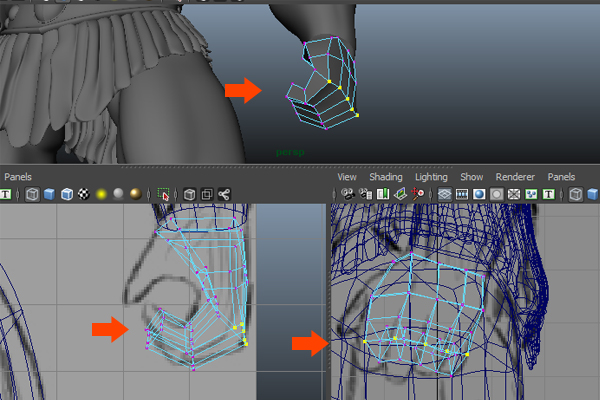Toggle Field Chart icon
Image resolution: width=600 pixels, height=400 pixels.
514,194
